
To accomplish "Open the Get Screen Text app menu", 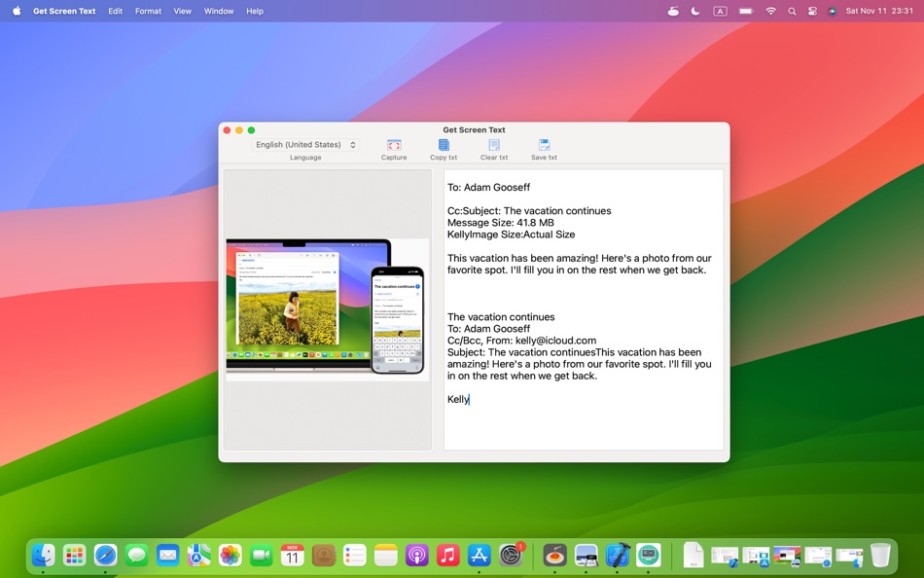I will tap(64, 11).
